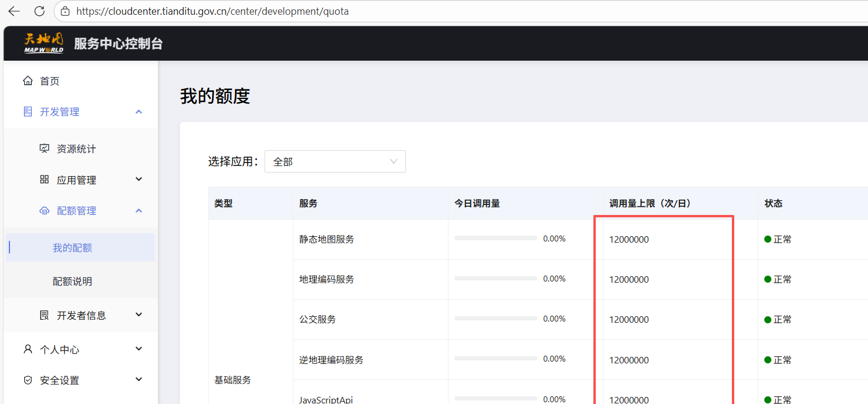This screenshot has height=404, width=868.
Task: Click the 开发管理 document icon
Action: pyautogui.click(x=28, y=112)
